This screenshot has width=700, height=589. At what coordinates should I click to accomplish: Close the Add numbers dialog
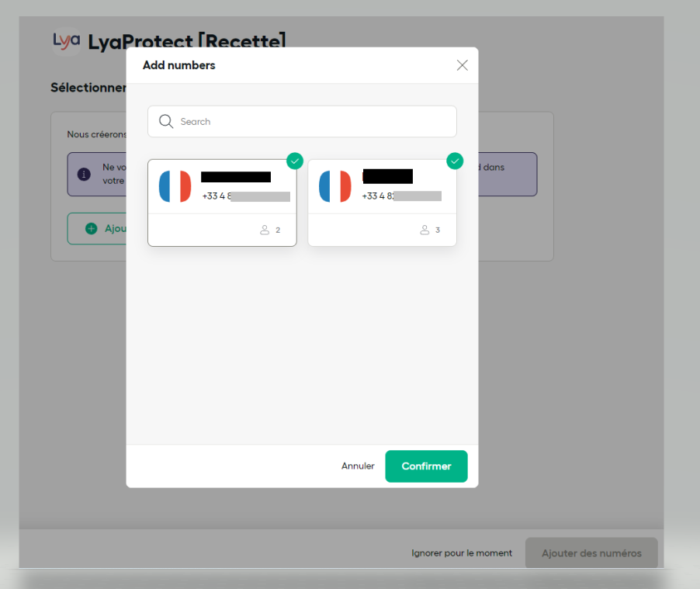463,65
